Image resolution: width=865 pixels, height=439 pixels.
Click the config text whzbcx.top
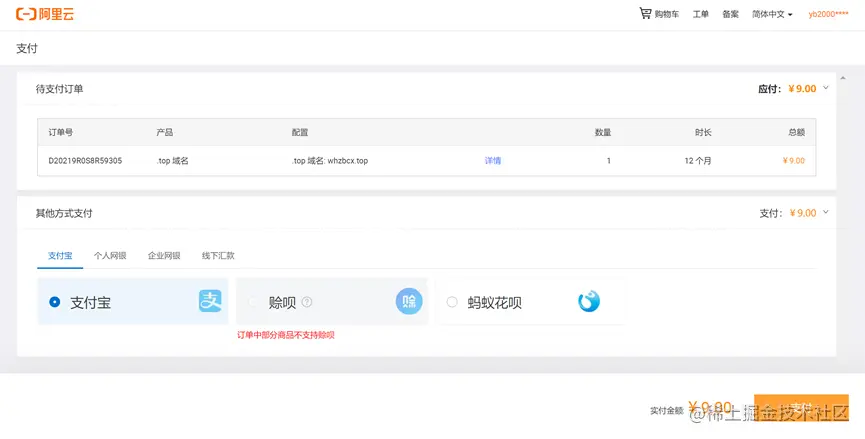tap(348, 161)
